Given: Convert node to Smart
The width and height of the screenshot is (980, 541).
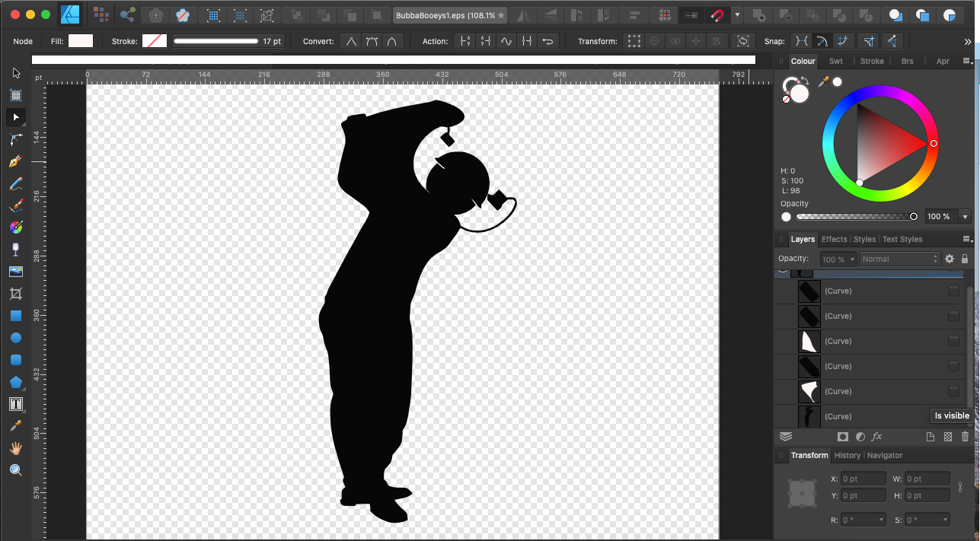Looking at the screenshot, I should 391,41.
